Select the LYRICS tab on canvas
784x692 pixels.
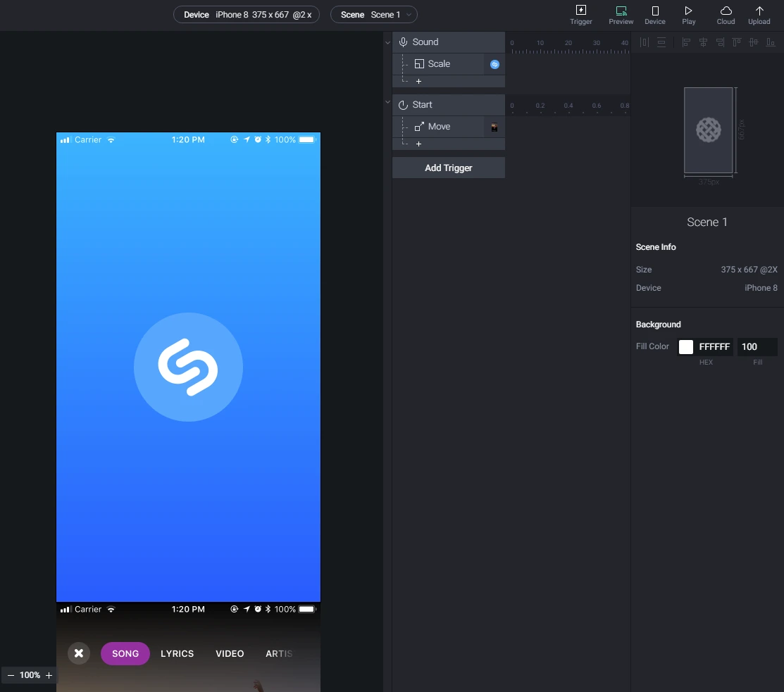tap(177, 653)
